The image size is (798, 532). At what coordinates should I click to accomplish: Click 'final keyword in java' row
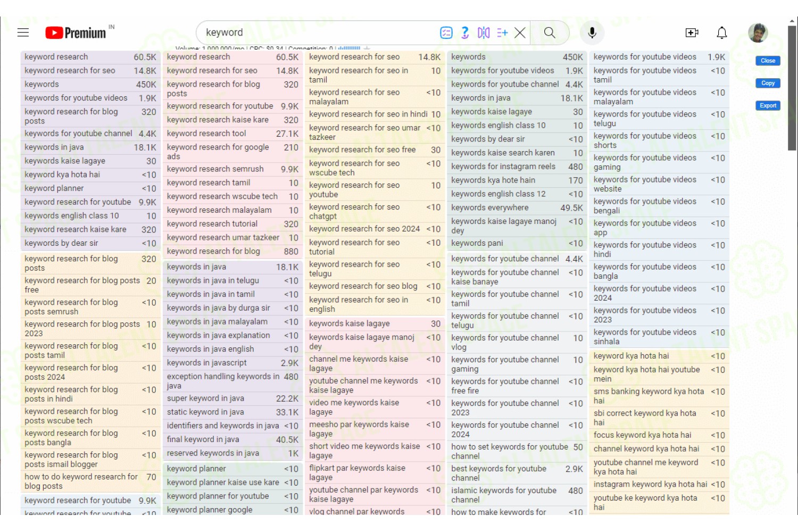232,440
